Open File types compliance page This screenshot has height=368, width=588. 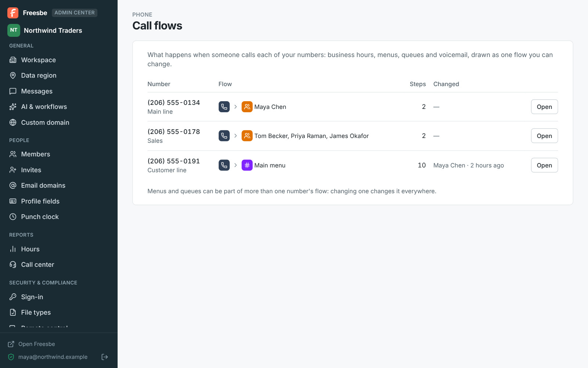click(x=59, y=312)
